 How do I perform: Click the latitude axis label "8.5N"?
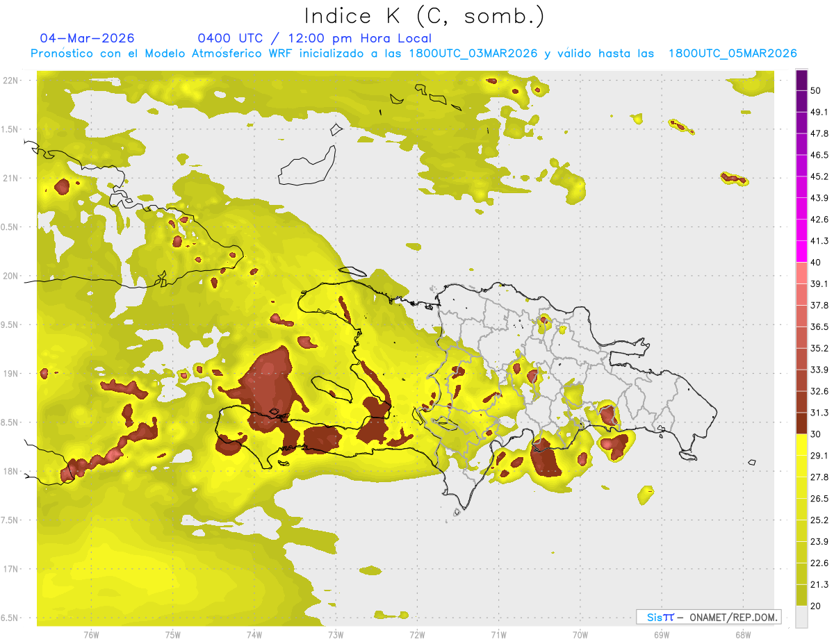pos(10,422)
